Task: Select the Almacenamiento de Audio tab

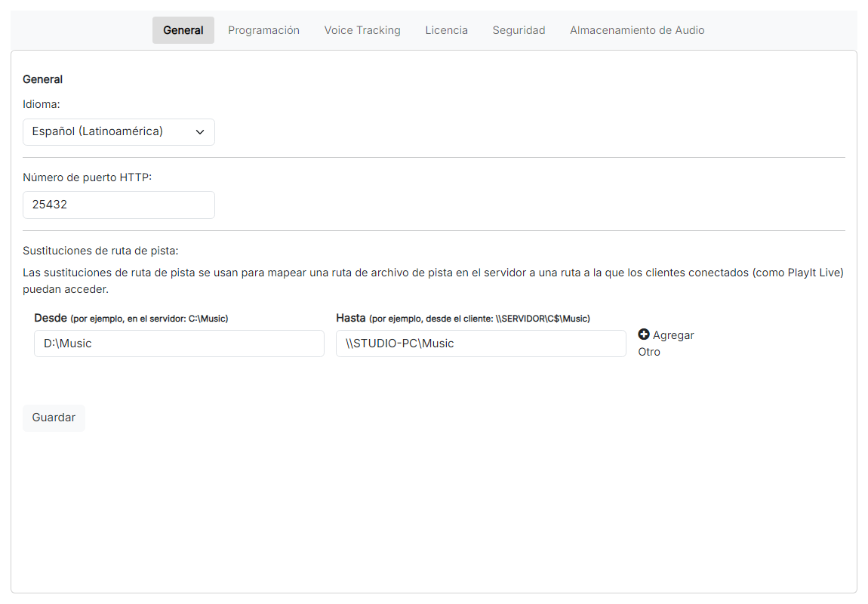Action: (x=637, y=30)
